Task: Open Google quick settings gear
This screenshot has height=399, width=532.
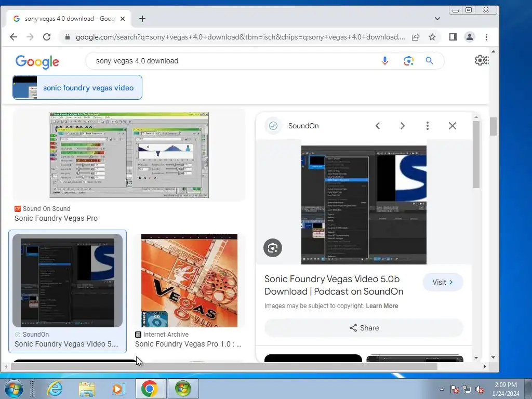Action: tap(481, 60)
